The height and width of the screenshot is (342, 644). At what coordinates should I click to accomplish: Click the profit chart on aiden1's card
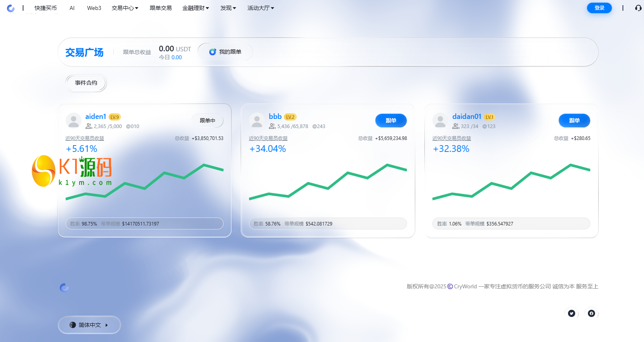tap(144, 181)
